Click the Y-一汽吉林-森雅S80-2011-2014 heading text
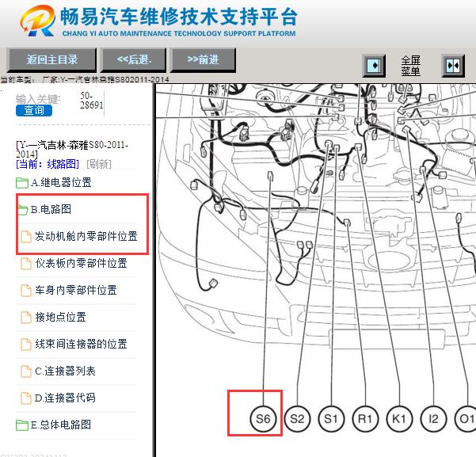The height and width of the screenshot is (457, 476). pyautogui.click(x=72, y=150)
